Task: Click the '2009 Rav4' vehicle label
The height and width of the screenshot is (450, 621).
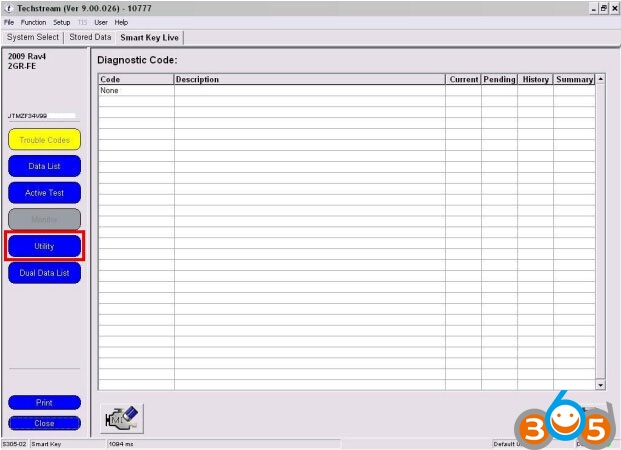Action: 27,56
